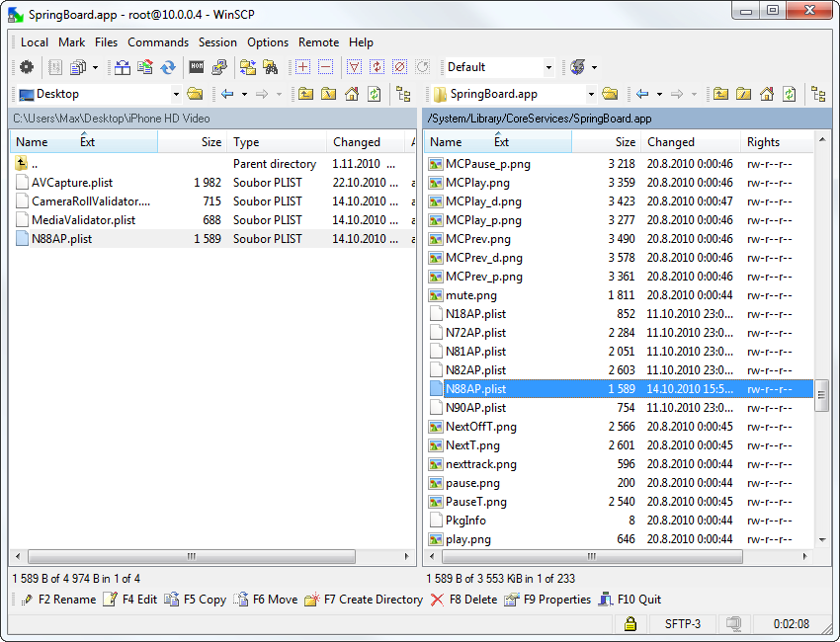Click the queue copy toolbar icon
The image size is (840, 642).
tap(78, 67)
